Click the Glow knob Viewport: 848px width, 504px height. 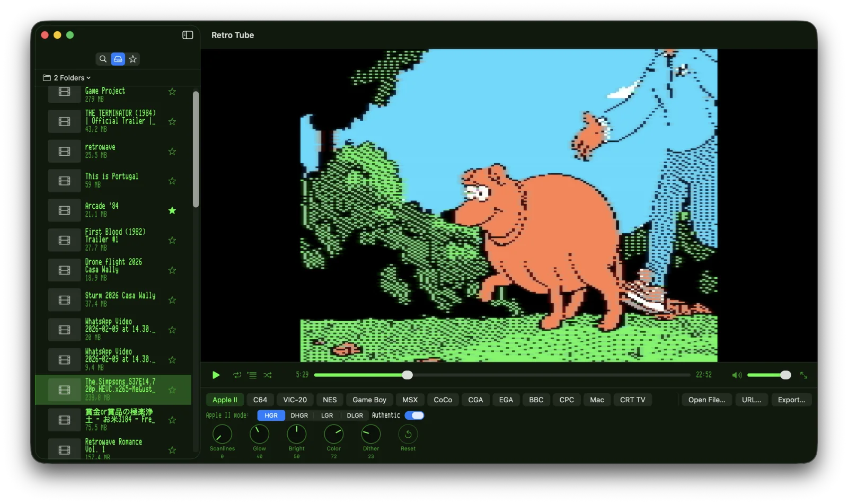coord(259,435)
